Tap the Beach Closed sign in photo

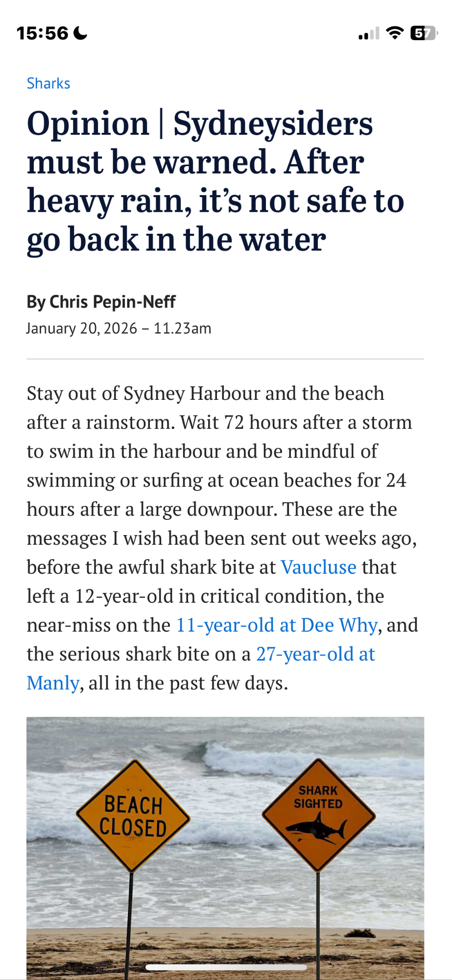click(133, 816)
